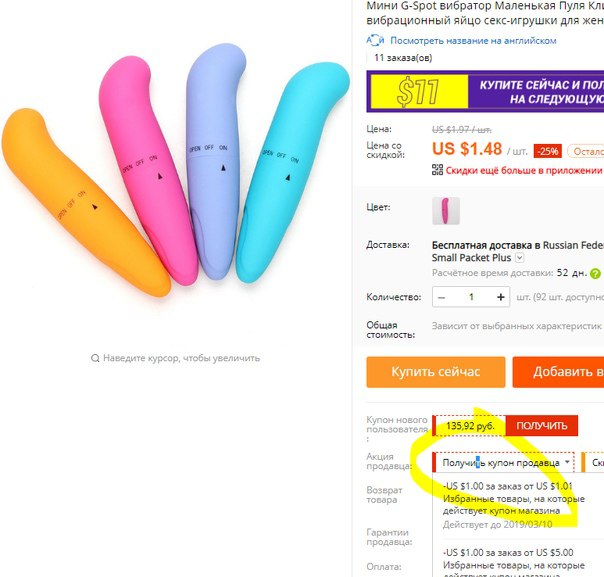Expand the Small Packet Plus shipping dropdown

520,258
